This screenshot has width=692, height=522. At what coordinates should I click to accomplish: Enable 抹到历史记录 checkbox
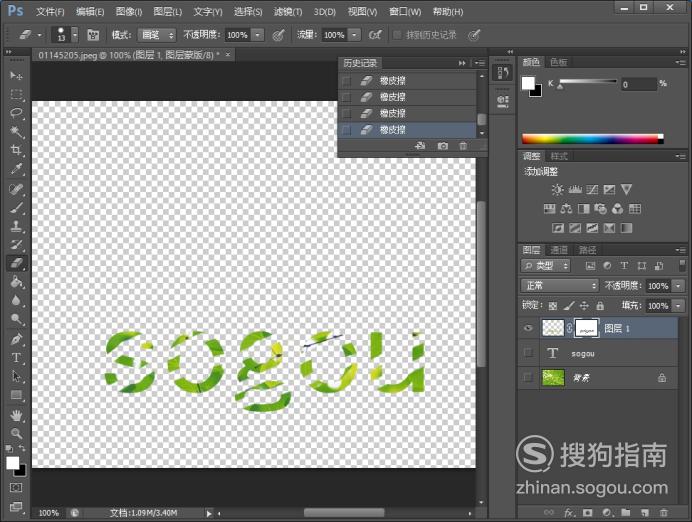pyautogui.click(x=397, y=35)
